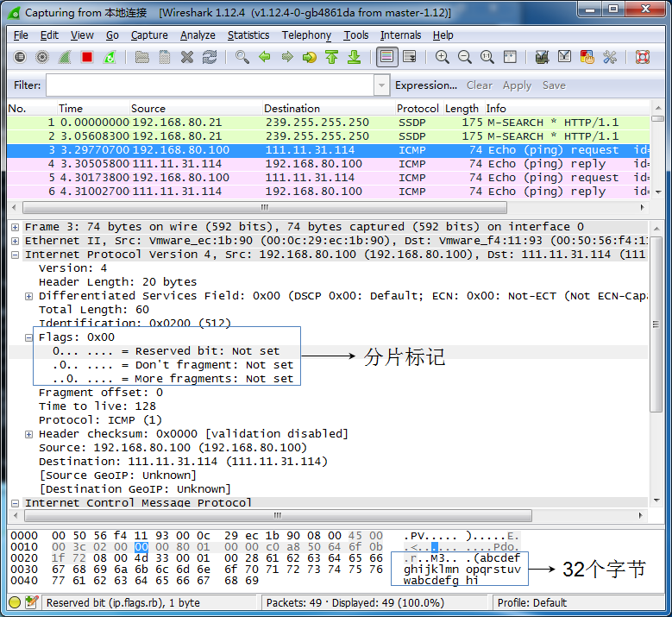The height and width of the screenshot is (617, 672).
Task: Collapse Internet Protocol Version 4 node
Action: pos(15,255)
